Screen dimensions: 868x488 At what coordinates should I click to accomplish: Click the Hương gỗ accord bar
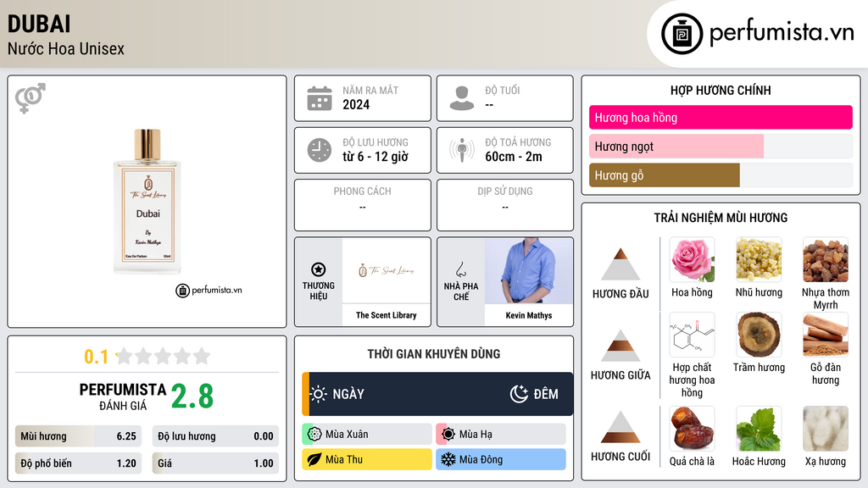tap(721, 175)
